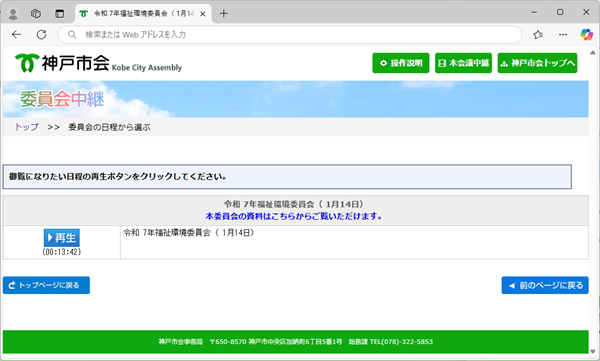
Task: Click the トップページに戻る button
Action: (46, 285)
